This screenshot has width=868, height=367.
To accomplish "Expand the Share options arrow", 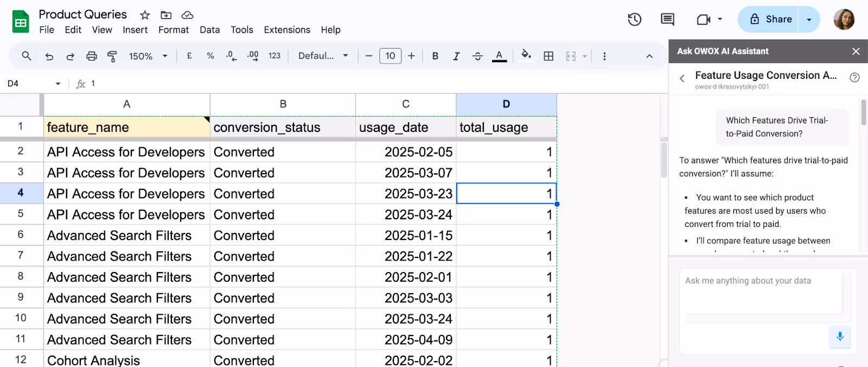I will 809,20.
